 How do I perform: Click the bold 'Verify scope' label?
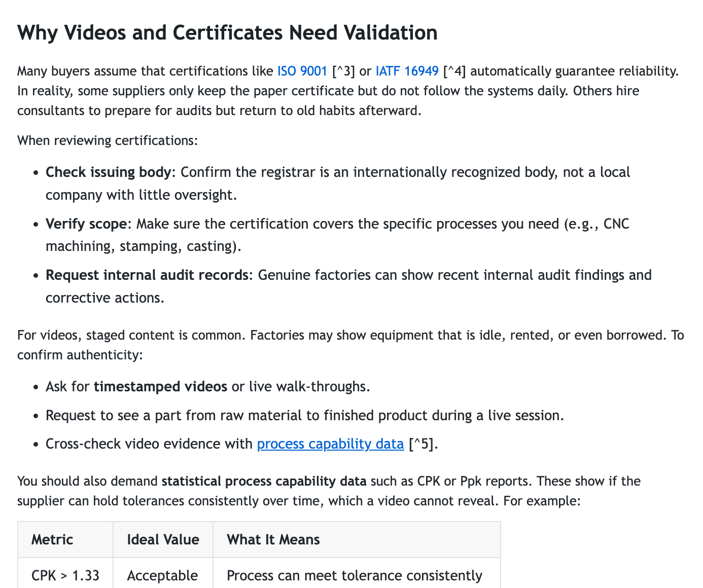86,224
